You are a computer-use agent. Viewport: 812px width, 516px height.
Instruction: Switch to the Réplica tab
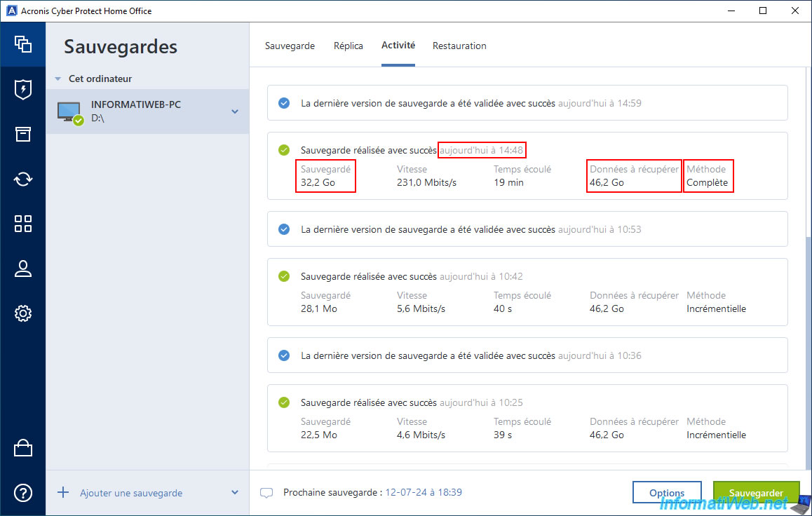[x=348, y=46]
